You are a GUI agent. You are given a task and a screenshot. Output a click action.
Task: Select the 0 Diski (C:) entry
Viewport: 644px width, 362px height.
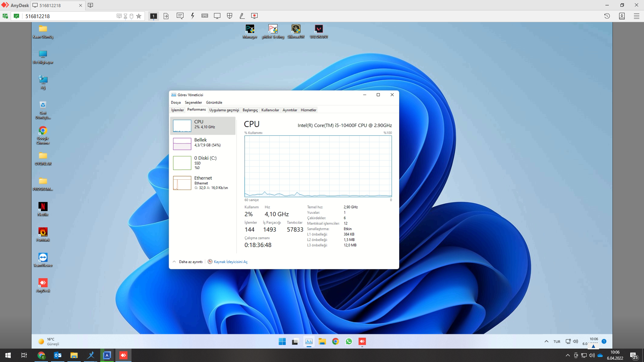pyautogui.click(x=203, y=163)
